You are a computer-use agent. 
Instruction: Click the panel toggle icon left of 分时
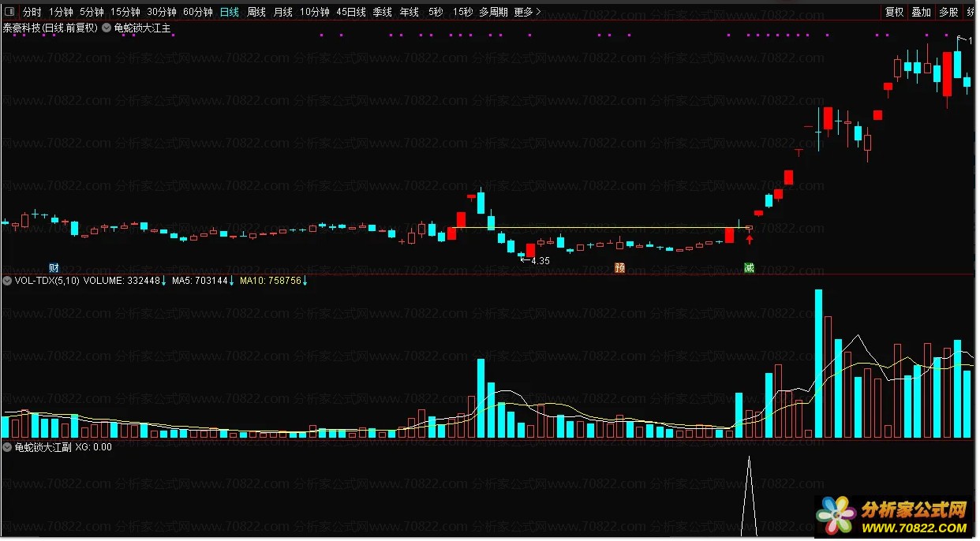tap(8, 12)
